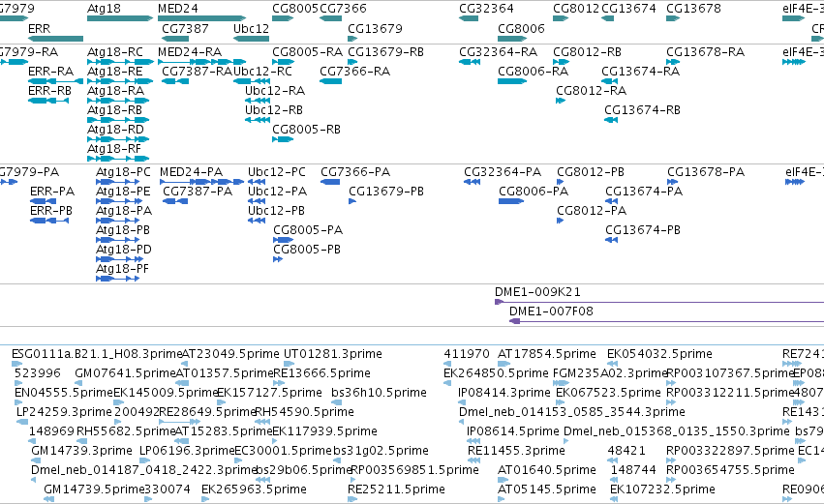
Task: Select the ERR-PB protein label
Action: point(51,211)
